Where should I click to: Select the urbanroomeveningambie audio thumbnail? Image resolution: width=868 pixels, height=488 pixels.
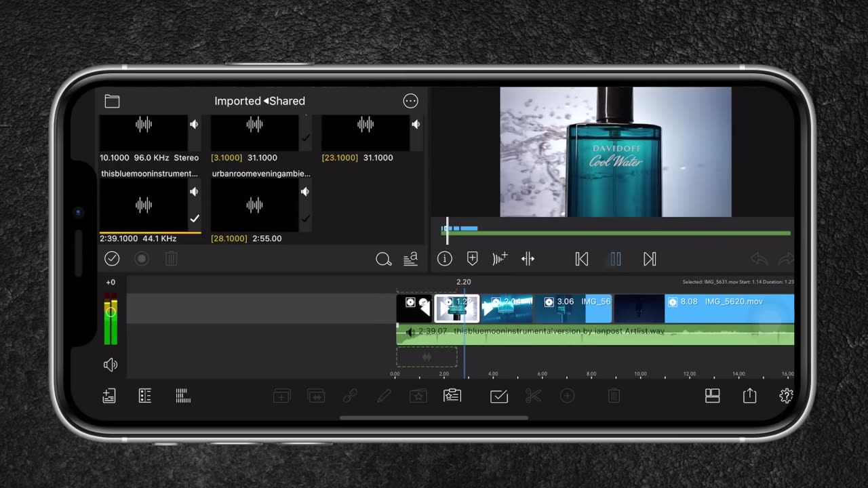(254, 205)
